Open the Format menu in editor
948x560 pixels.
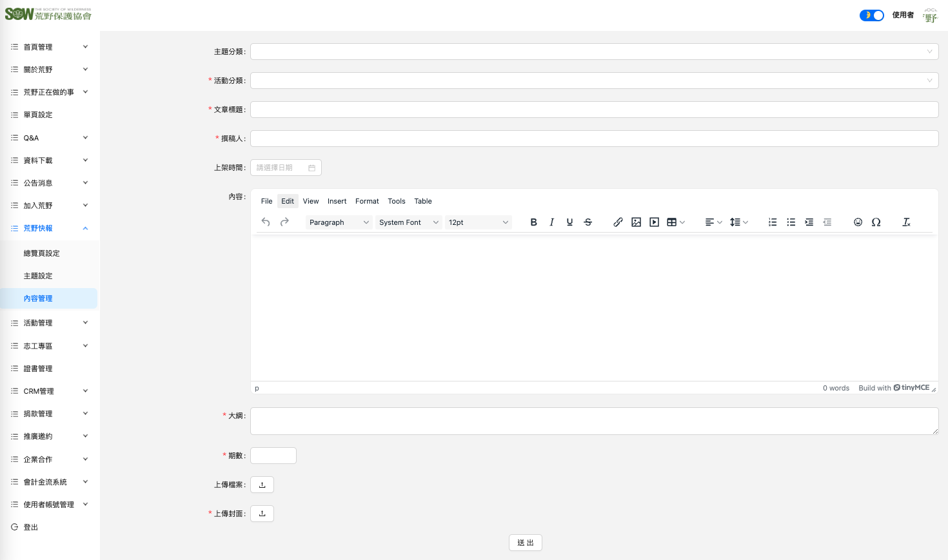(x=367, y=201)
